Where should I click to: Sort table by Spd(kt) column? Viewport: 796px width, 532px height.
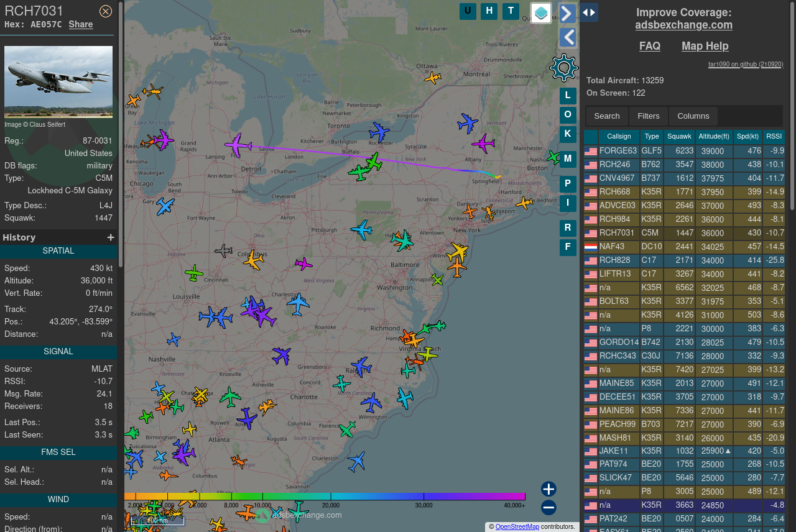[x=747, y=137]
